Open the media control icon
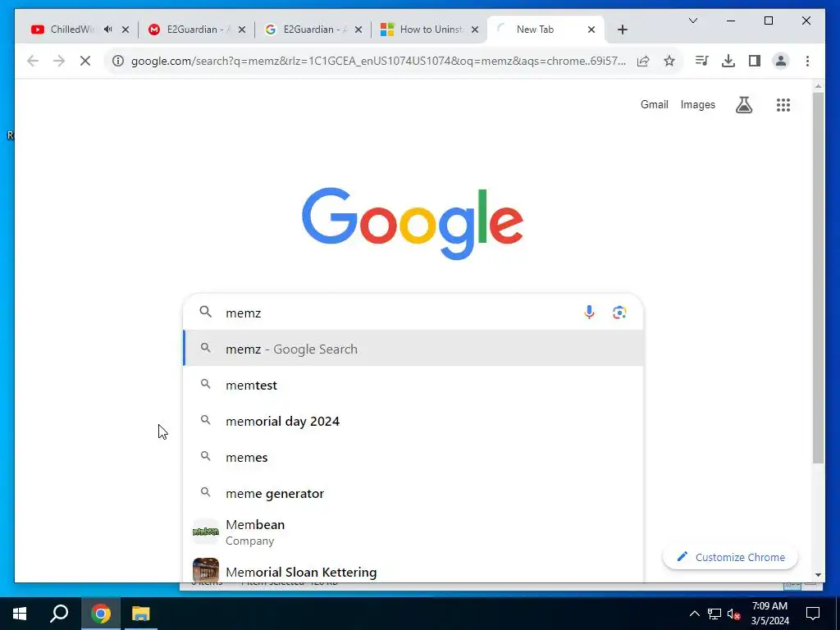This screenshot has width=840, height=630. [701, 61]
